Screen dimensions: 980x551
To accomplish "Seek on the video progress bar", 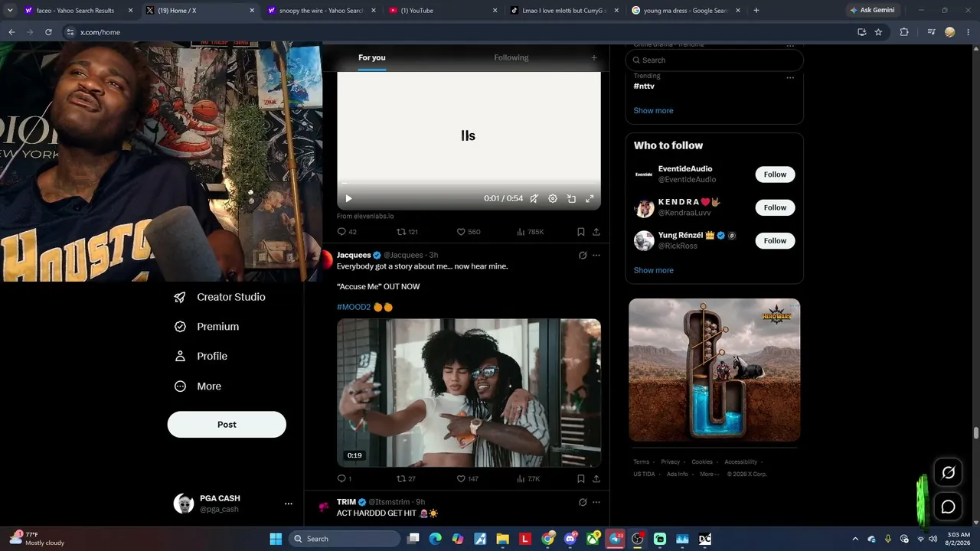I will click(x=469, y=183).
